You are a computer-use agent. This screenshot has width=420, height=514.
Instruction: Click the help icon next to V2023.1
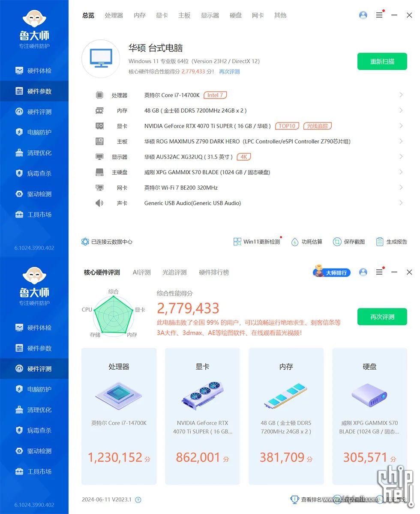(x=138, y=500)
